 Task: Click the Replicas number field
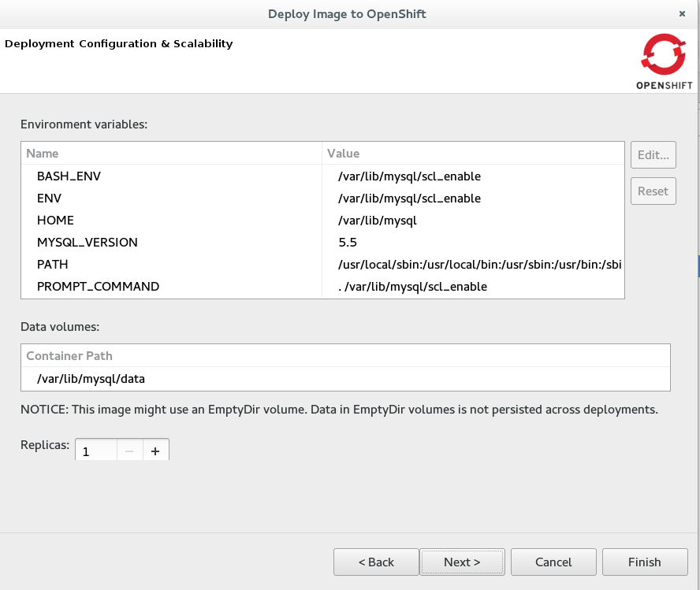[x=96, y=451]
